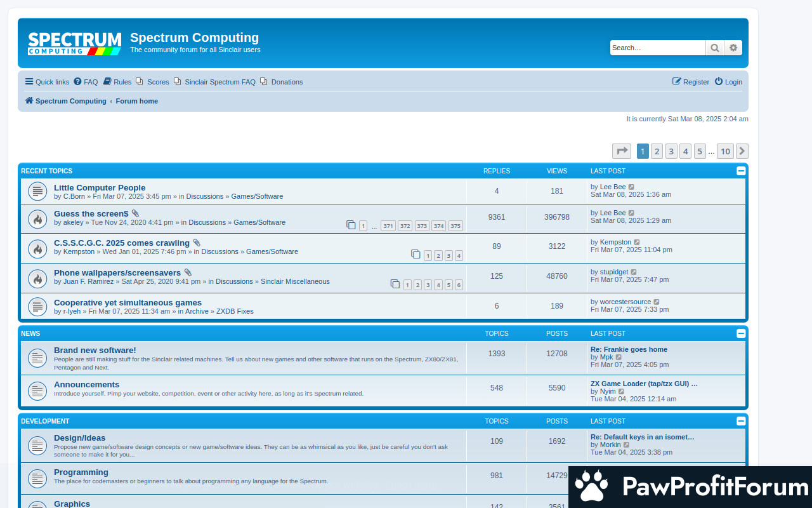812x508 pixels.
Task: Click Guess the screen$ hot topic icon
Action: [x=37, y=219]
